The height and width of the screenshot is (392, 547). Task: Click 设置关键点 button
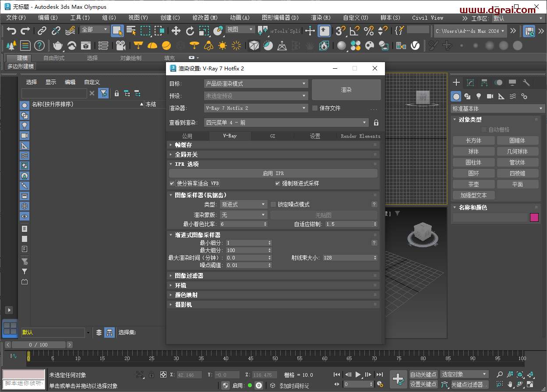(x=423, y=385)
